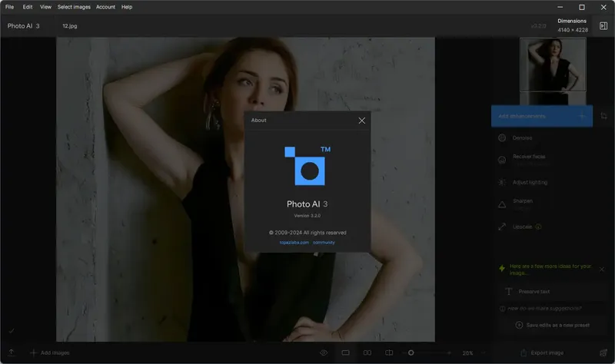Toggle the right sidebar panel icon

point(603,26)
